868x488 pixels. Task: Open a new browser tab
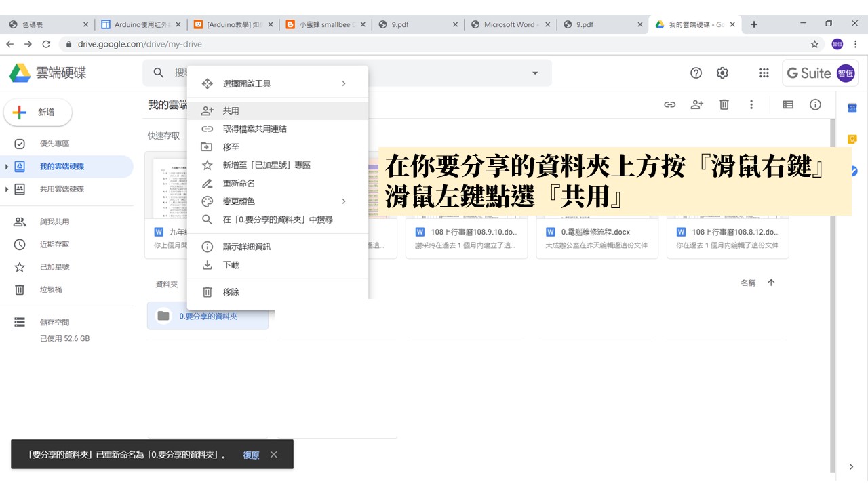(x=754, y=24)
